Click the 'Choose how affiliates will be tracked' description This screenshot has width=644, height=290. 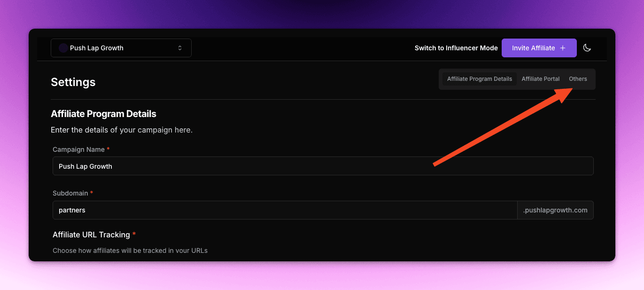pos(130,251)
